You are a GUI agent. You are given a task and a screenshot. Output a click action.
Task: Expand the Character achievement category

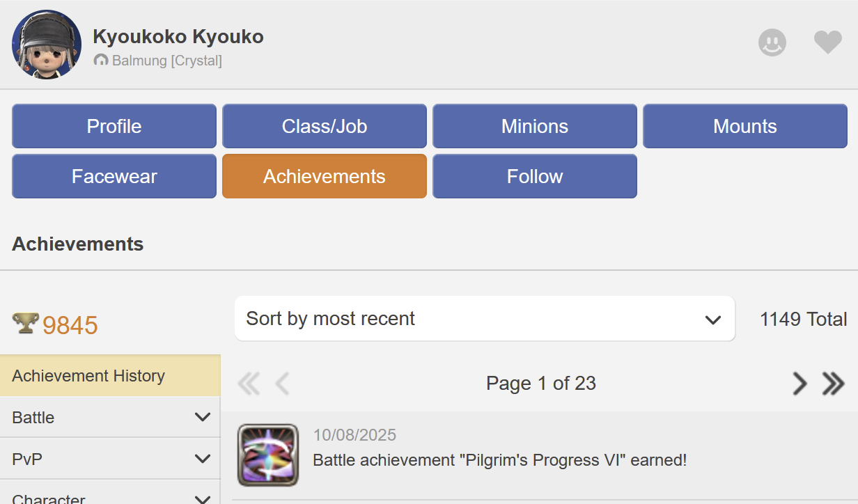(110, 497)
